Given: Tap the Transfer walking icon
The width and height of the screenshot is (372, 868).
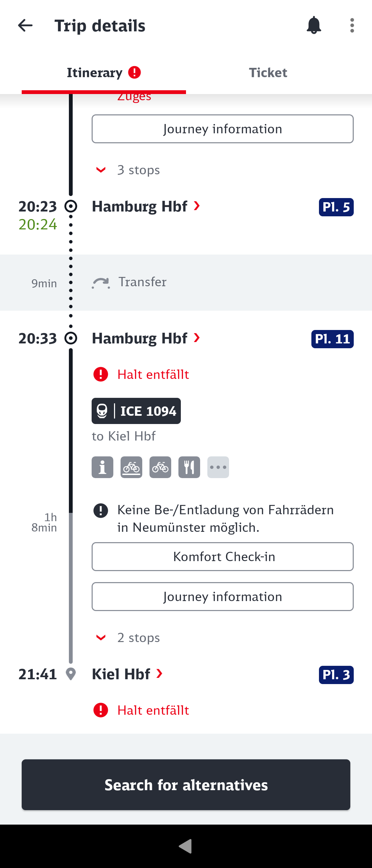Looking at the screenshot, I should tap(101, 283).
